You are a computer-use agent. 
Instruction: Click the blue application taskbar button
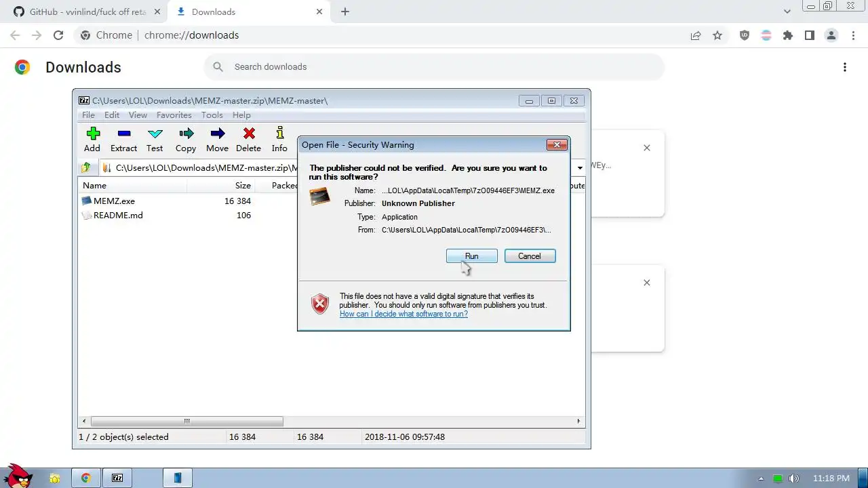point(178,479)
